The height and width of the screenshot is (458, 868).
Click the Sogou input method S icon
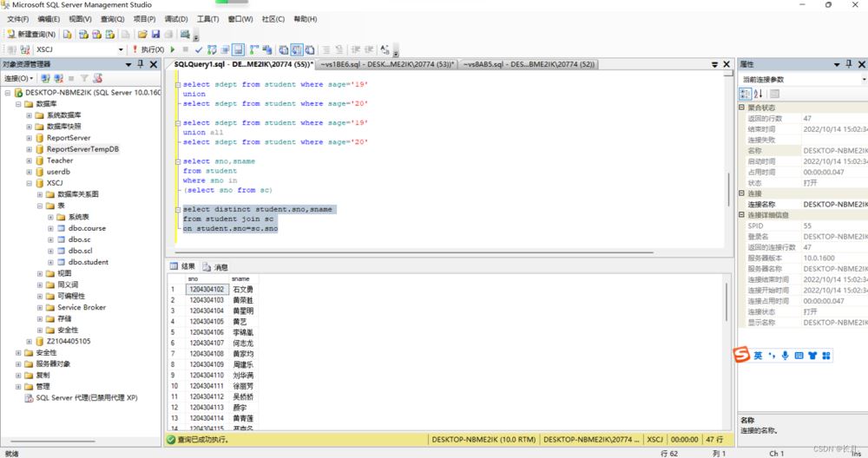(742, 355)
